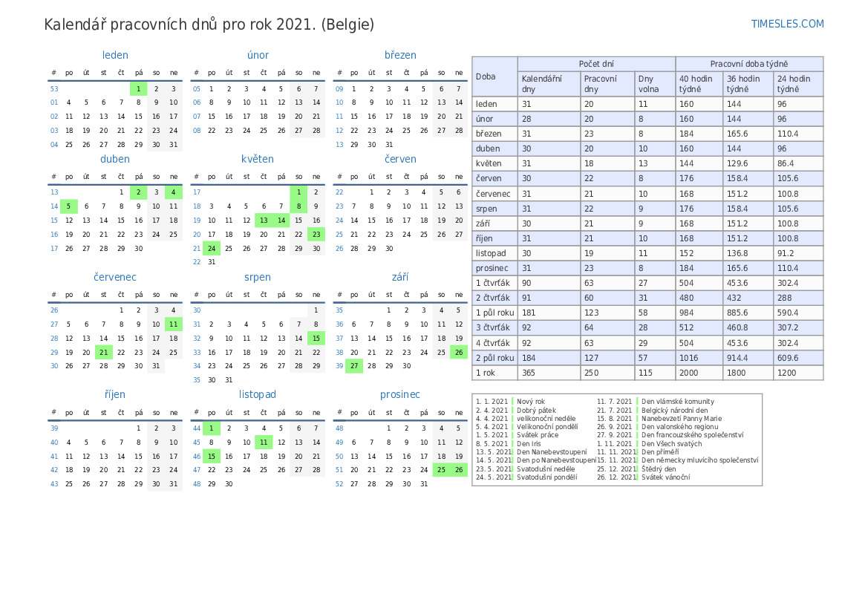The width and height of the screenshot is (868, 614).
Task: Select the prosinec month heading
Action: [400, 394]
